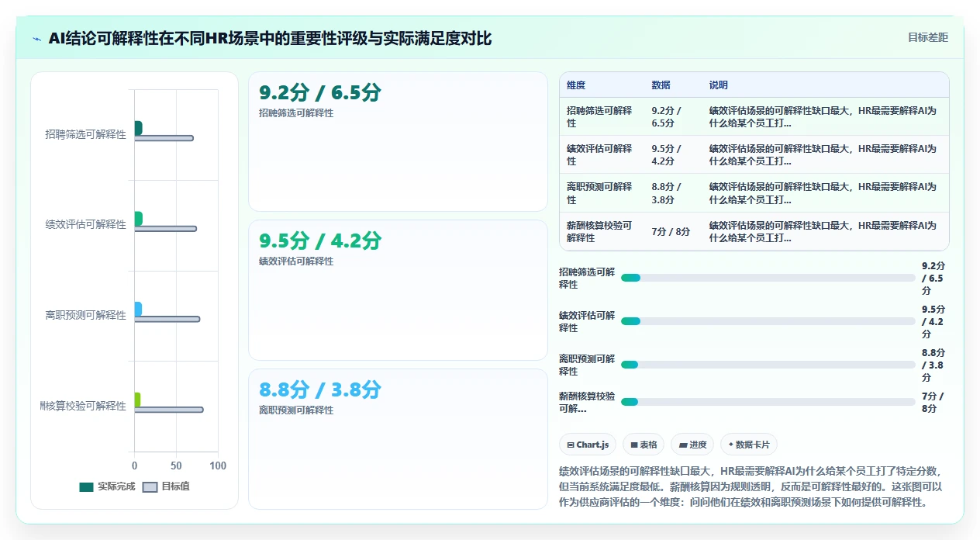Click table value 7分 / 8分
This screenshot has height=540, width=980.
pos(671,231)
